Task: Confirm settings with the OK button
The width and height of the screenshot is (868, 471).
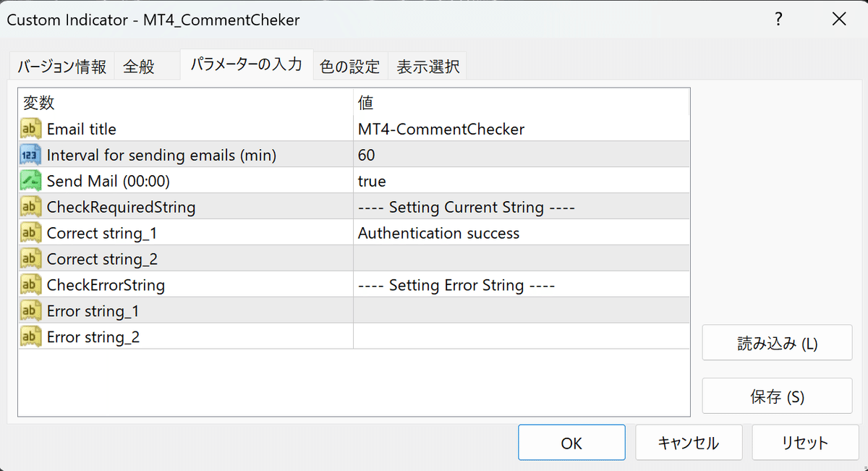Action: pos(571,443)
